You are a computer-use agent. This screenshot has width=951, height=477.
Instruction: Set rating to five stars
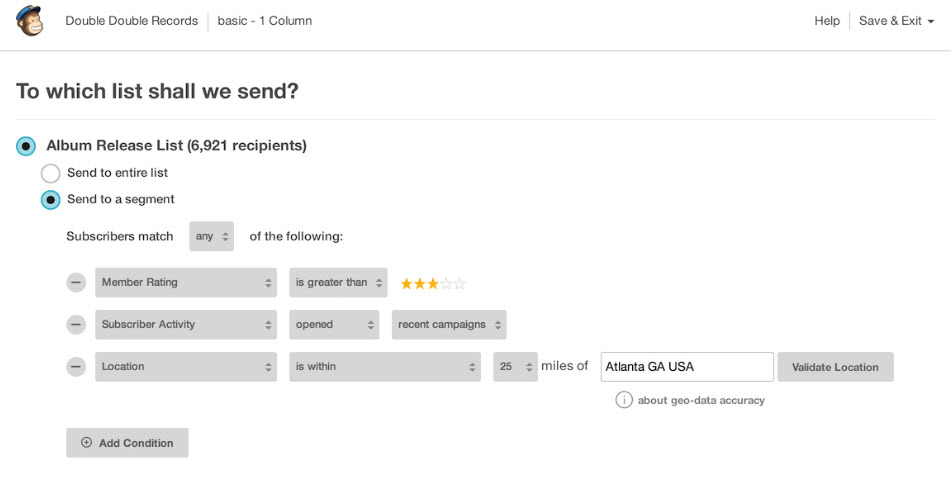click(x=460, y=283)
